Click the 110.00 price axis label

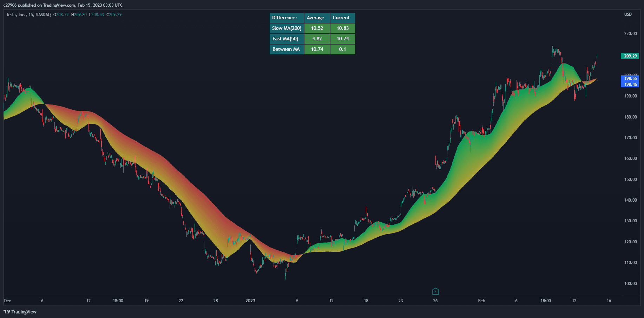pyautogui.click(x=630, y=263)
